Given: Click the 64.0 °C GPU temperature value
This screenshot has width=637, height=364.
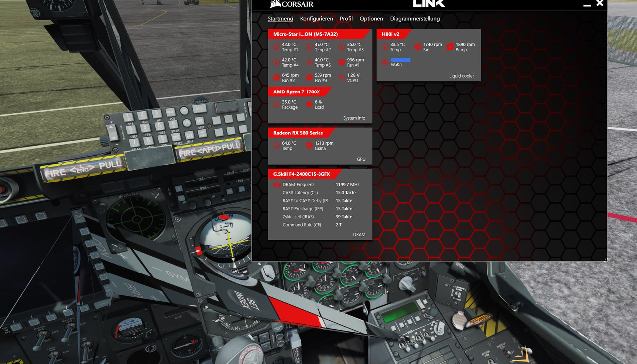Looking at the screenshot, I should point(289,143).
